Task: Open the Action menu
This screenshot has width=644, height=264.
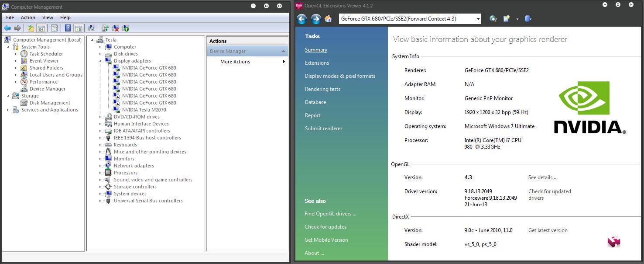Action: [28, 17]
